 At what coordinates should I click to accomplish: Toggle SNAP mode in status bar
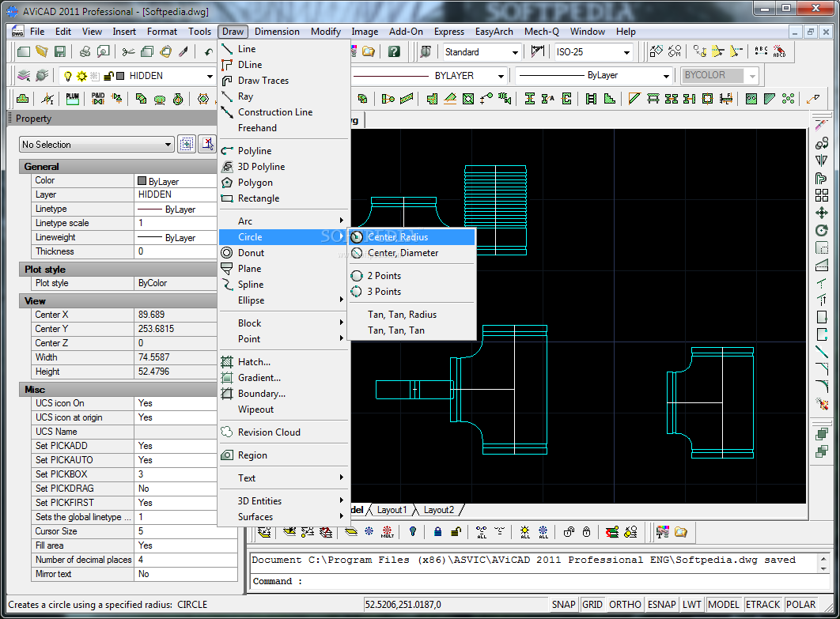click(x=564, y=605)
